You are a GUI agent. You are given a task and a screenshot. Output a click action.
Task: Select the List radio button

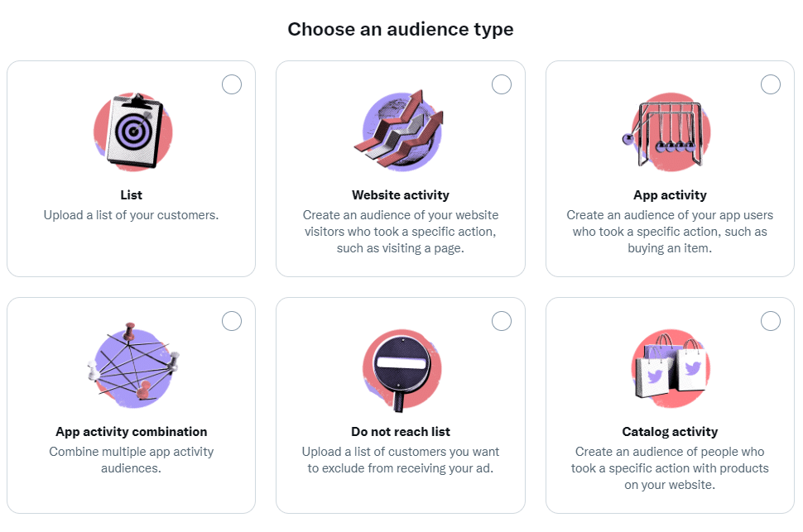(232, 84)
